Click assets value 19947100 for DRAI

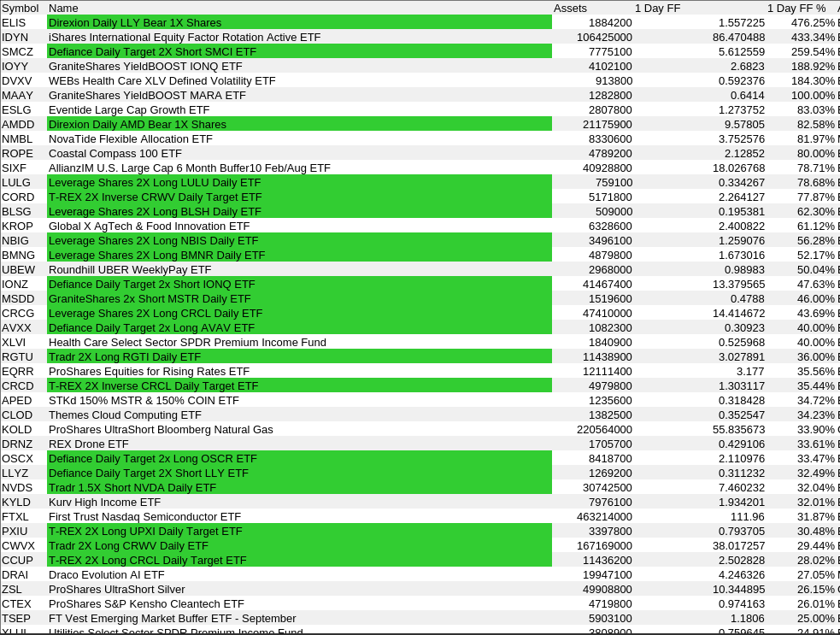607,574
